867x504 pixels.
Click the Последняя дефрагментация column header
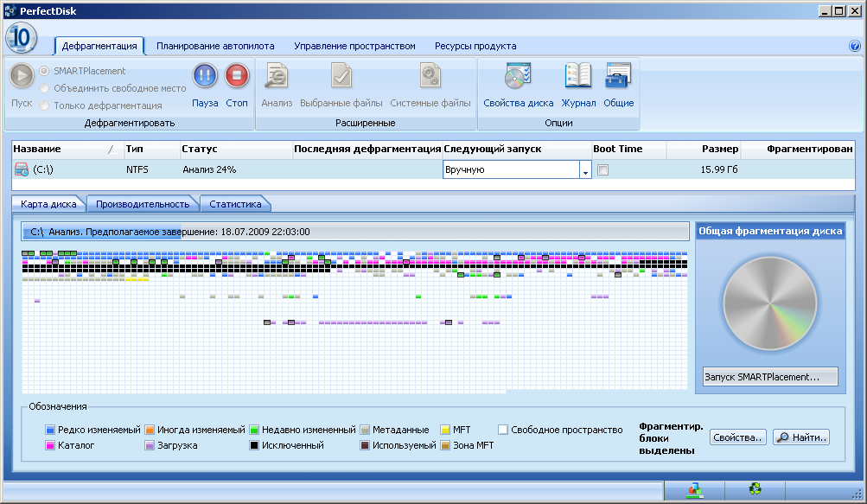(367, 149)
